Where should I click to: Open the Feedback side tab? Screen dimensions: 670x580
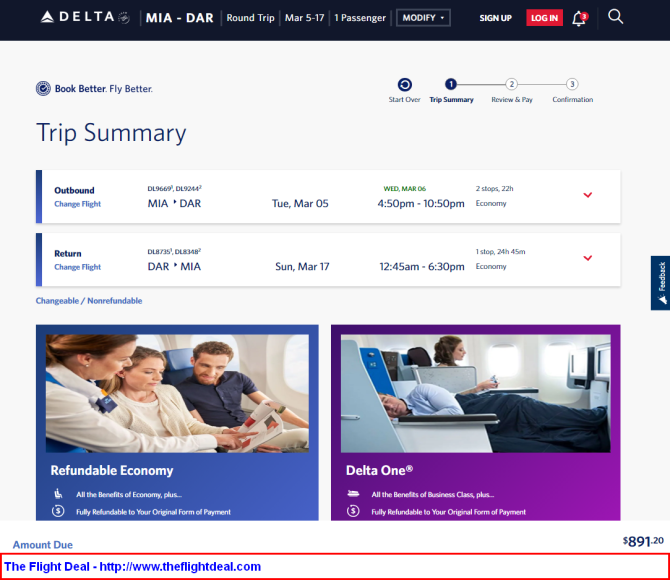click(x=661, y=283)
